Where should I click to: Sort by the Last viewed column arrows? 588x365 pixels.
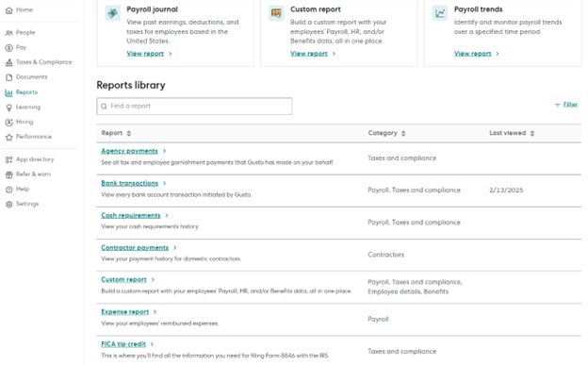tap(532, 133)
